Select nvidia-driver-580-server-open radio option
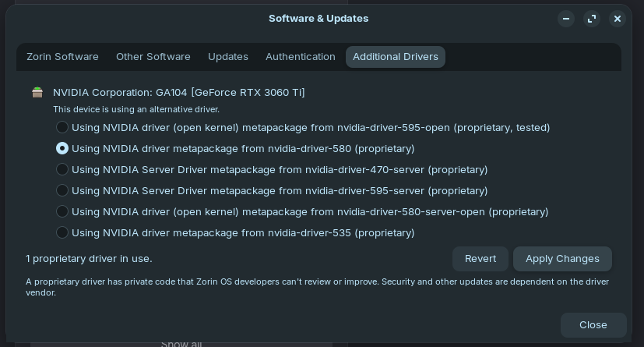644x347 pixels. (x=62, y=212)
